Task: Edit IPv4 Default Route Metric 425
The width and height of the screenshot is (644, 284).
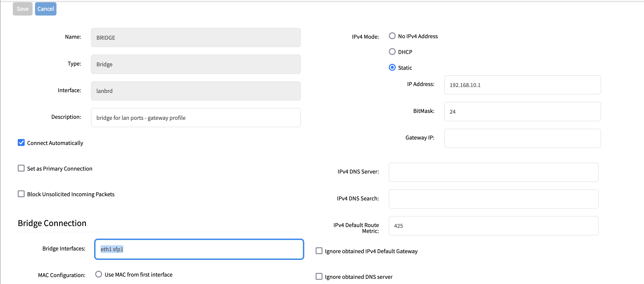Action: click(494, 226)
